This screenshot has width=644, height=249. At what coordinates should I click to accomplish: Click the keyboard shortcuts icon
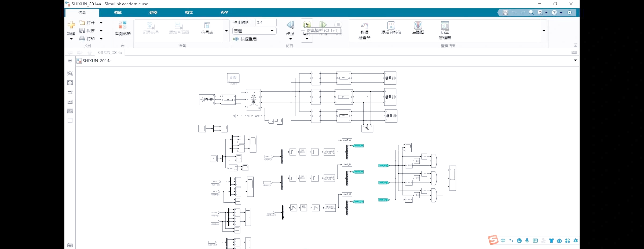[x=574, y=53]
